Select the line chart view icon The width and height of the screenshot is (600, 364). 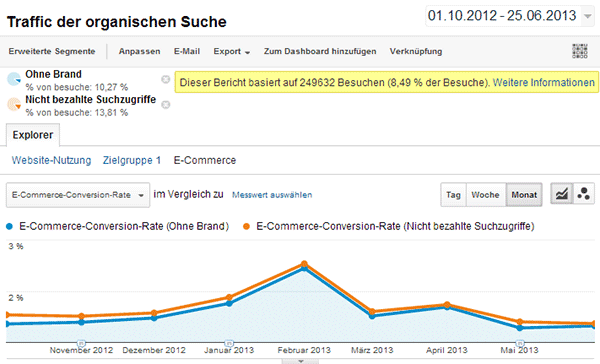click(561, 194)
